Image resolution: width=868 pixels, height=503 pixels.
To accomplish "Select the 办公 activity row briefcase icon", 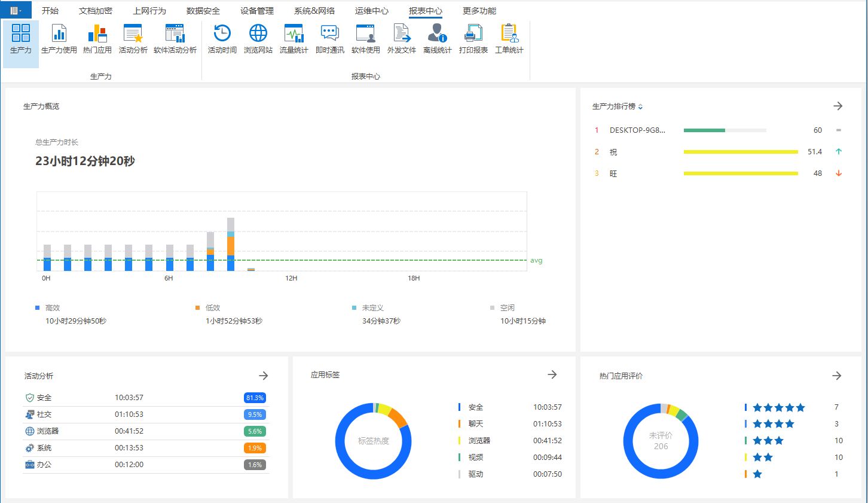I will coord(30,465).
